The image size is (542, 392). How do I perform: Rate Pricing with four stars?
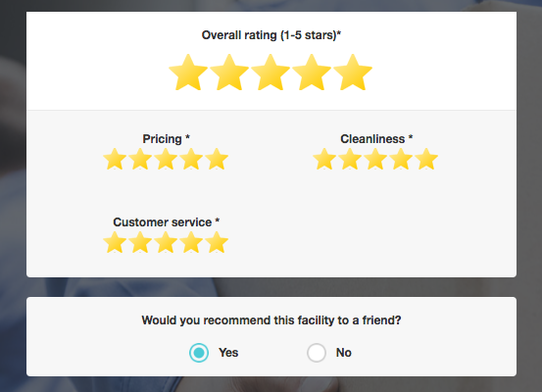(191, 159)
